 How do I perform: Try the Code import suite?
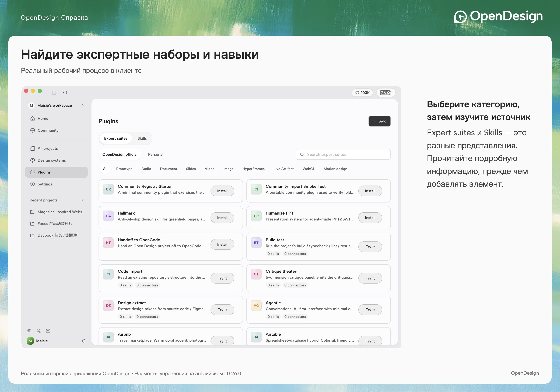tap(222, 278)
